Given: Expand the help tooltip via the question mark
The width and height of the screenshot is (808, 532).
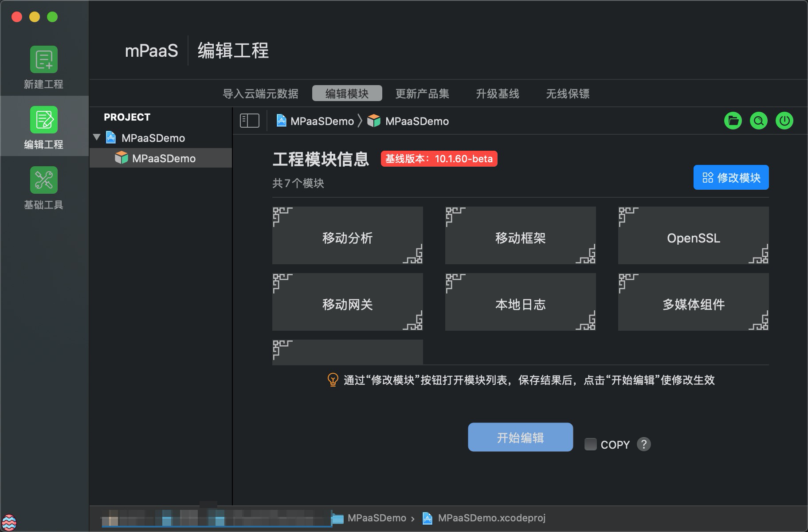Looking at the screenshot, I should [643, 444].
